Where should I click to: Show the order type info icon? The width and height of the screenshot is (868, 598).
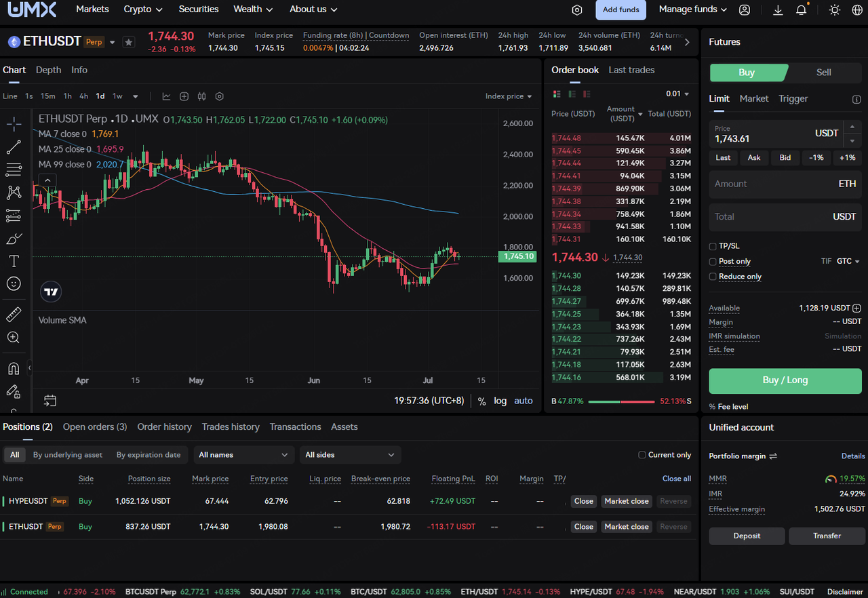856,99
